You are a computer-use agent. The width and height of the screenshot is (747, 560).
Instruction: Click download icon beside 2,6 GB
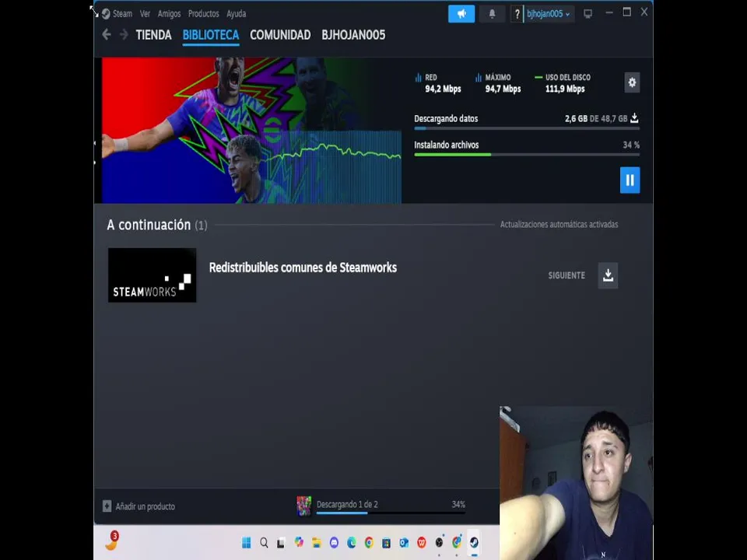[635, 118]
